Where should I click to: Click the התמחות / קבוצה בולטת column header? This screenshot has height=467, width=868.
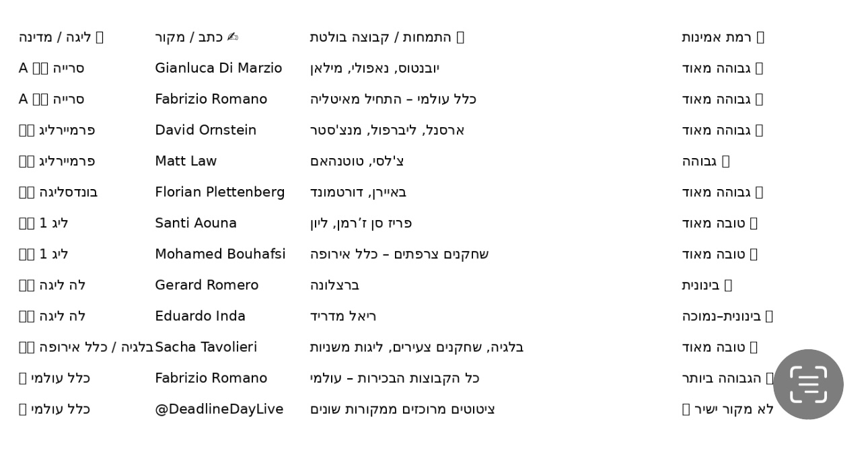(x=388, y=37)
